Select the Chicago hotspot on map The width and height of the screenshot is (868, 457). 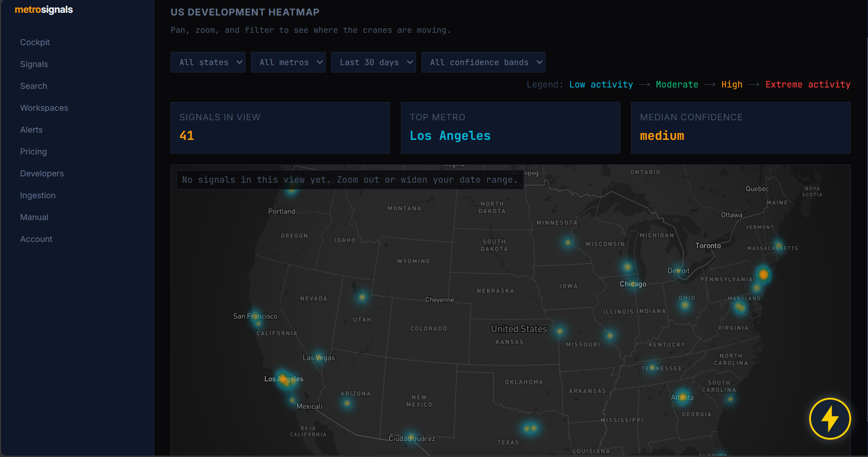[634, 284]
